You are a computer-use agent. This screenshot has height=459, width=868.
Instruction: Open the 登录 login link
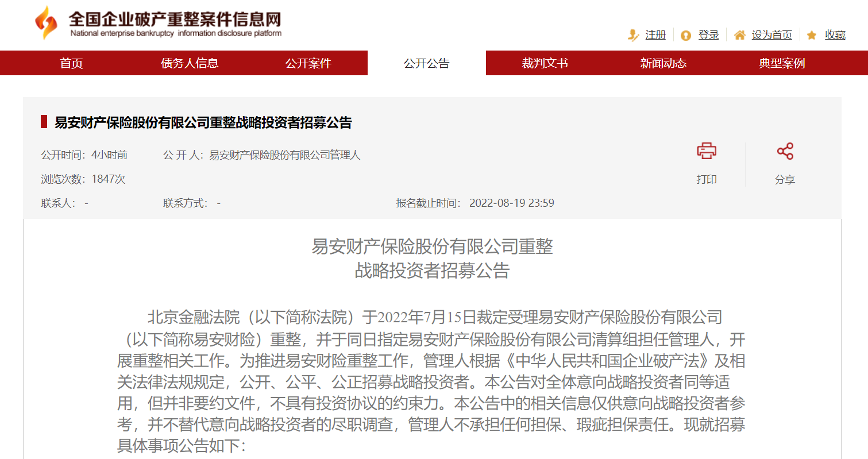708,35
